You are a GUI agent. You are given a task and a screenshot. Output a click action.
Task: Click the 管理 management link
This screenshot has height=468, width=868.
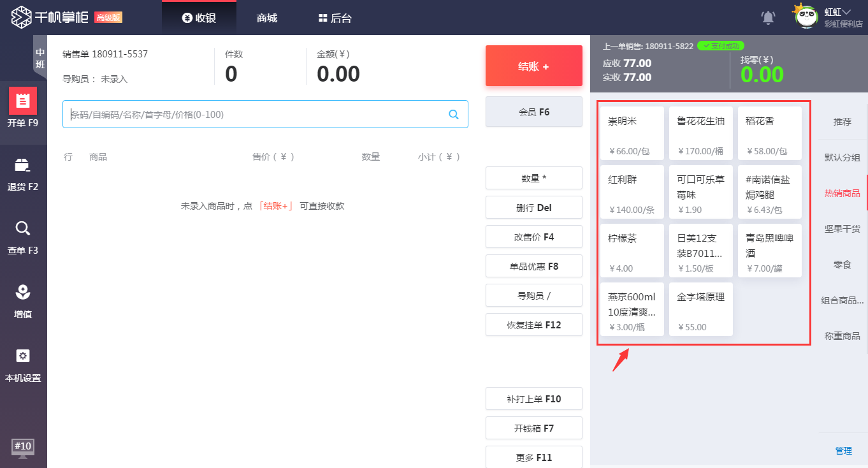(x=843, y=451)
